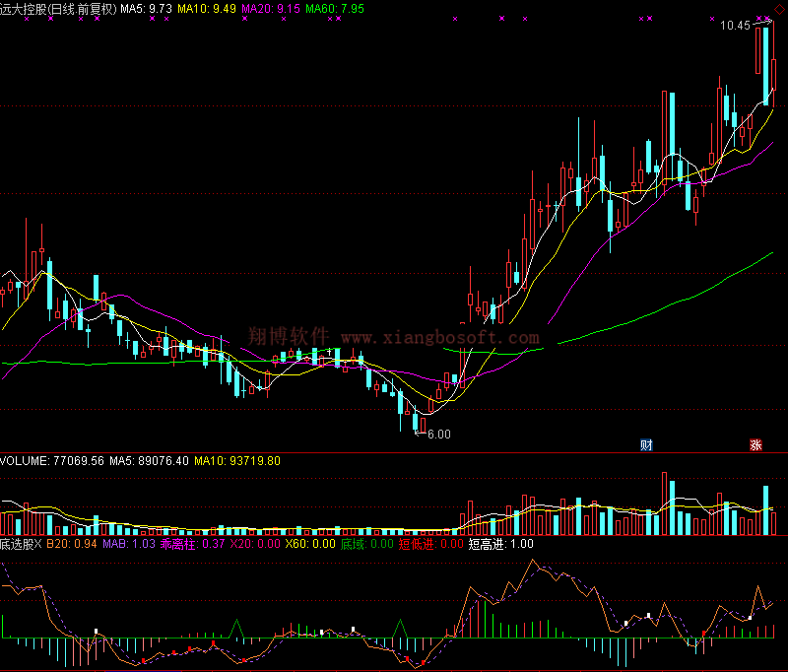The width and height of the screenshot is (788, 672).
Task: Click the MA20: 9.15 indicator label
Action: [x=270, y=9]
